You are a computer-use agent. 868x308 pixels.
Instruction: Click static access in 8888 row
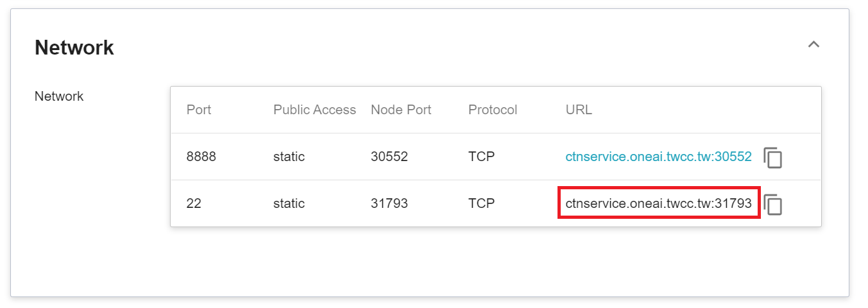pyautogui.click(x=289, y=157)
